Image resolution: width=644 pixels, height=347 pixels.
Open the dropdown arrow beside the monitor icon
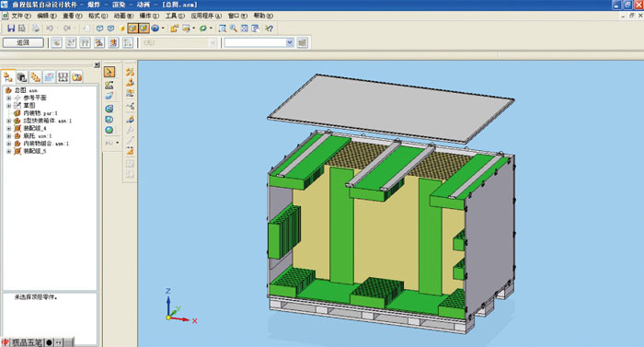point(193,28)
